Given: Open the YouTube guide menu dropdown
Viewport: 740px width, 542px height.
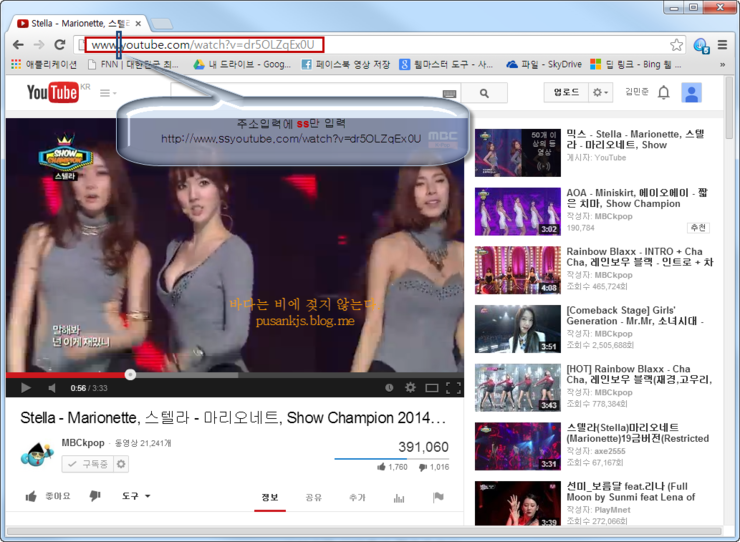Looking at the screenshot, I should click(108, 93).
